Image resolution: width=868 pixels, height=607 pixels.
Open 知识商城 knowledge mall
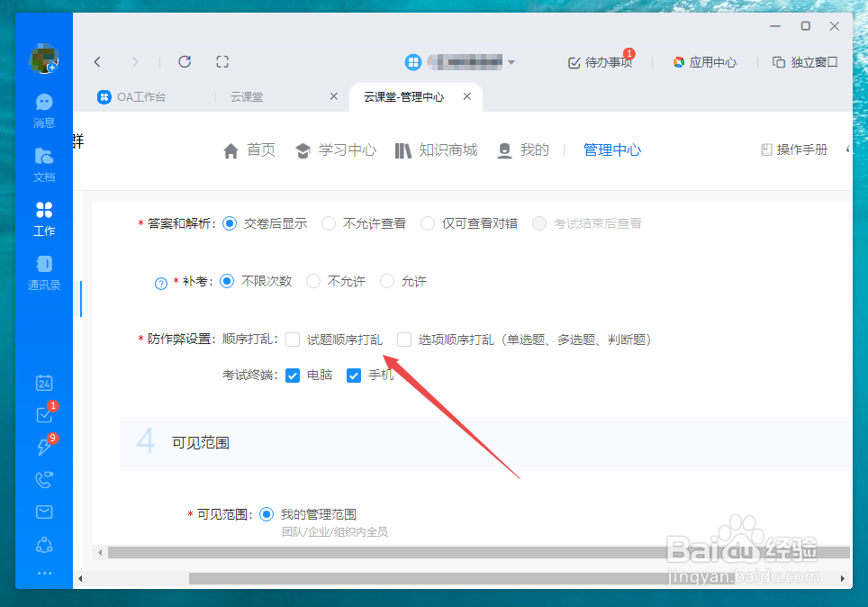point(436,150)
